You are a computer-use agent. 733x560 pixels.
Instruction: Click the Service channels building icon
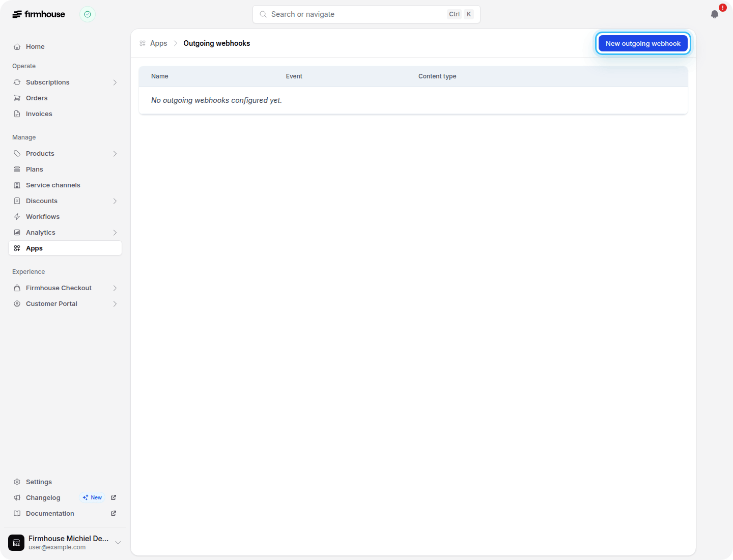coord(17,185)
